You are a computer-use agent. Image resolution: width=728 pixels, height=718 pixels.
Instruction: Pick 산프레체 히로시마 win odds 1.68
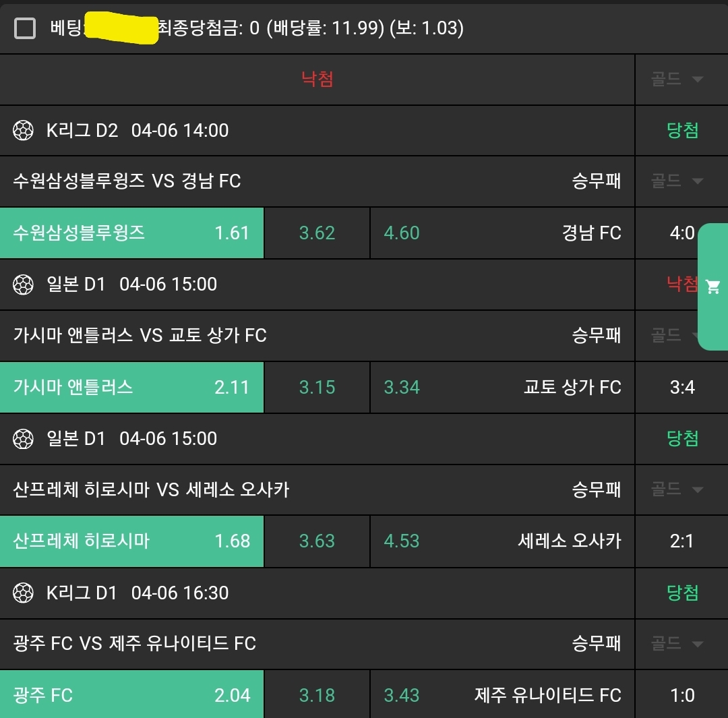pos(132,541)
